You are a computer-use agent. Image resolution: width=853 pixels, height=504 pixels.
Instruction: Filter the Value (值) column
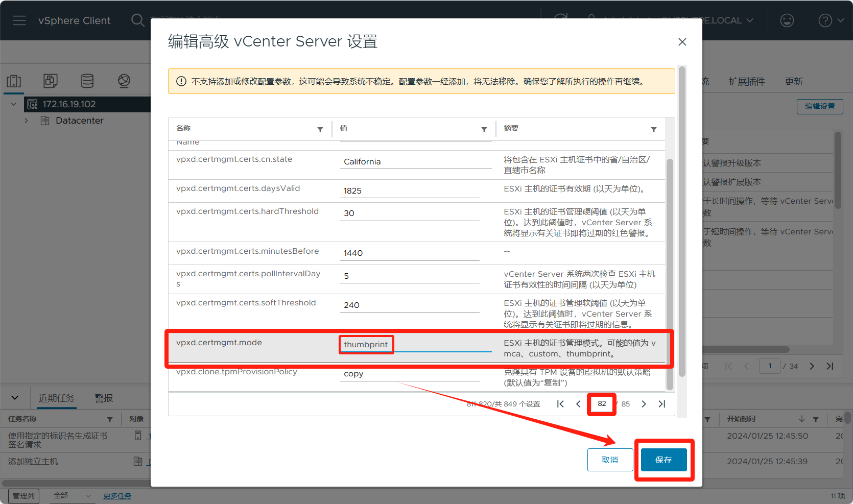(x=484, y=130)
